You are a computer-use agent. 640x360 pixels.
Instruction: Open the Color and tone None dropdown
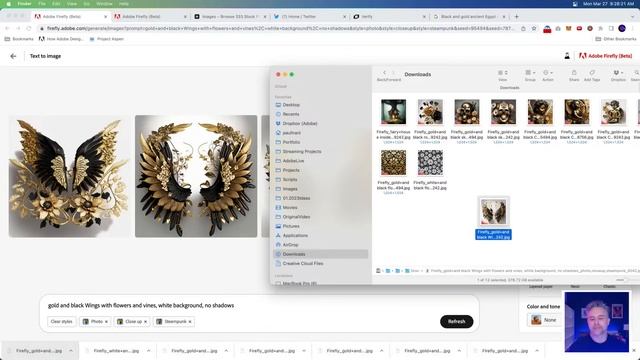(544, 320)
